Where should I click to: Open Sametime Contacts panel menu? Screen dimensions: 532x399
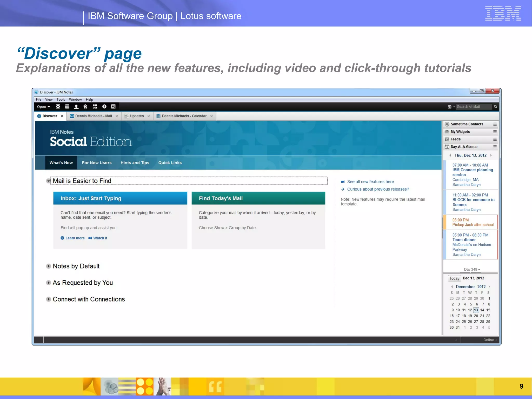click(x=495, y=124)
